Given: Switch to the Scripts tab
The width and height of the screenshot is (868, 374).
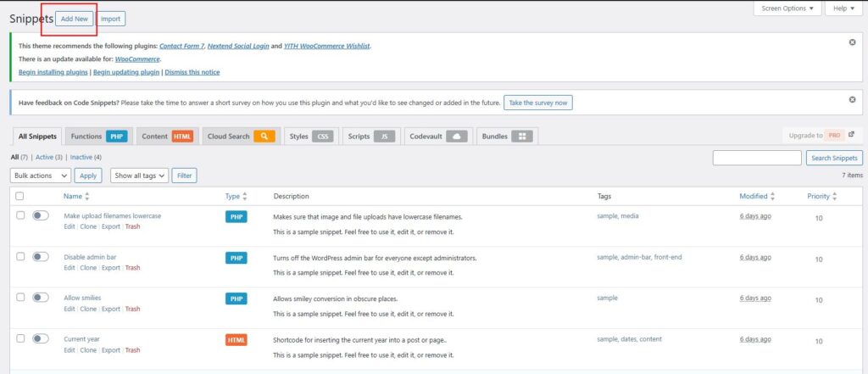Looking at the screenshot, I should tap(371, 137).
